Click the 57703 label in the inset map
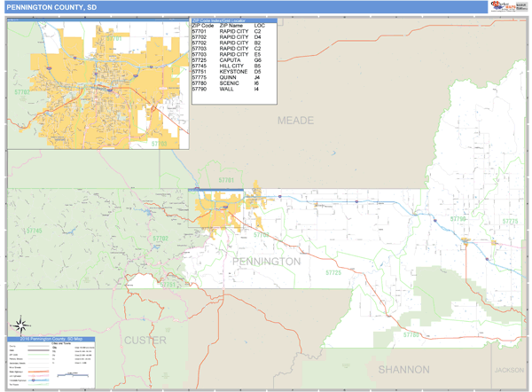Screen dimensions: 532x392 [159, 144]
